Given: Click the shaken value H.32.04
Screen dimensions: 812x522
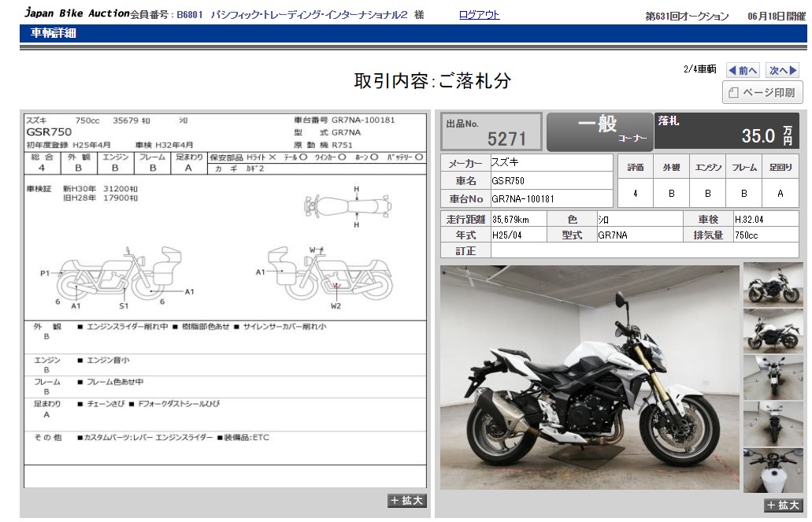Looking at the screenshot, I should [x=749, y=220].
